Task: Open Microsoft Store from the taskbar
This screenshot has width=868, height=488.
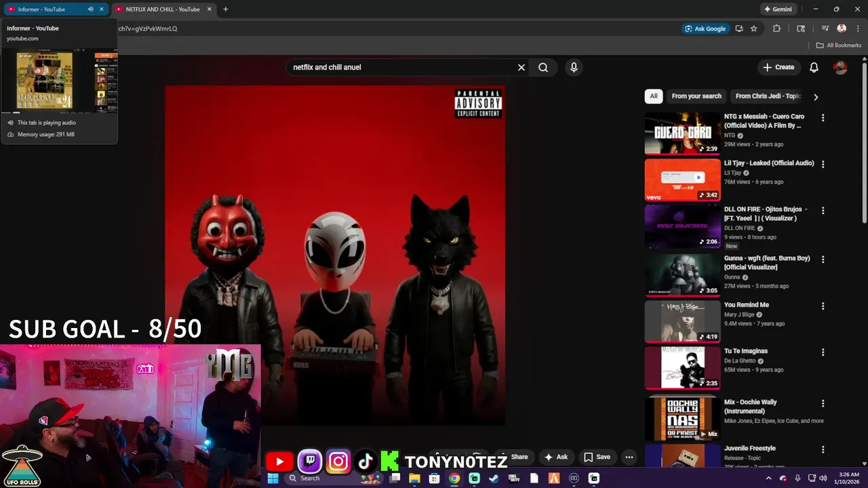Action: point(435,478)
